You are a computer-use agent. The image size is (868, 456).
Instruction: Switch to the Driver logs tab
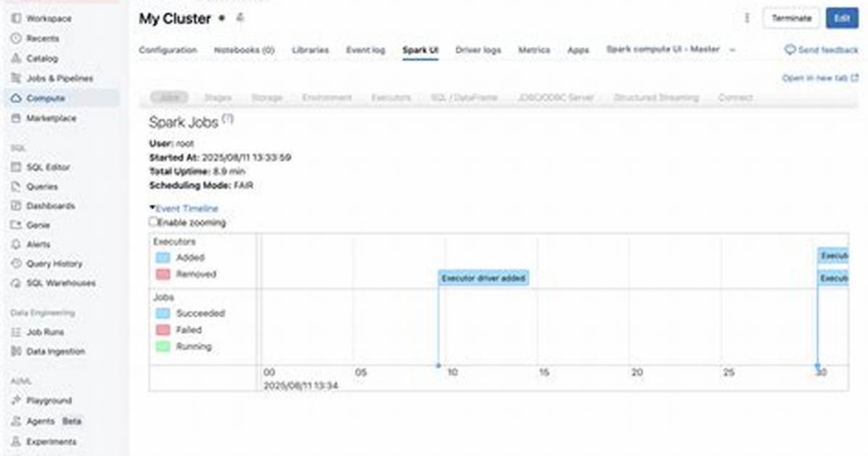point(478,50)
